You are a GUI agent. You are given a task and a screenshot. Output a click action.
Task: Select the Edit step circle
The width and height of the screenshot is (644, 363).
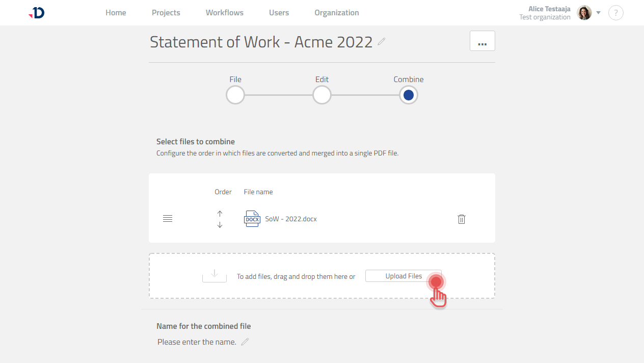click(322, 95)
